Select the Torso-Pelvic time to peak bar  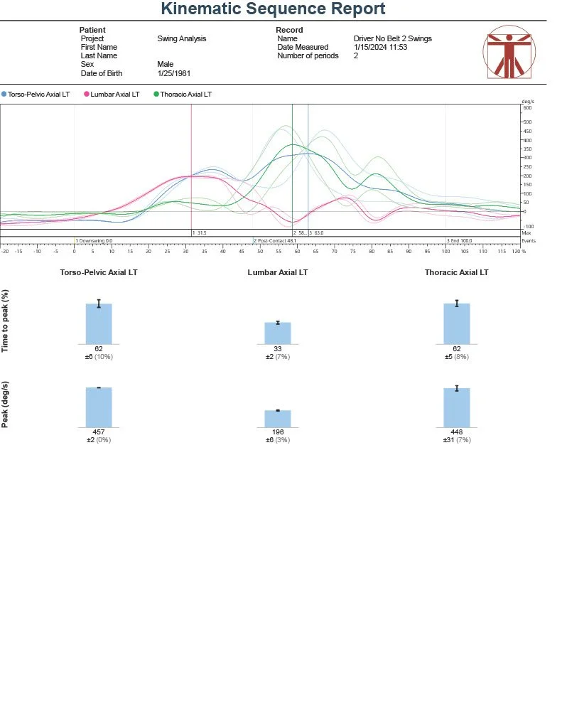click(x=99, y=323)
